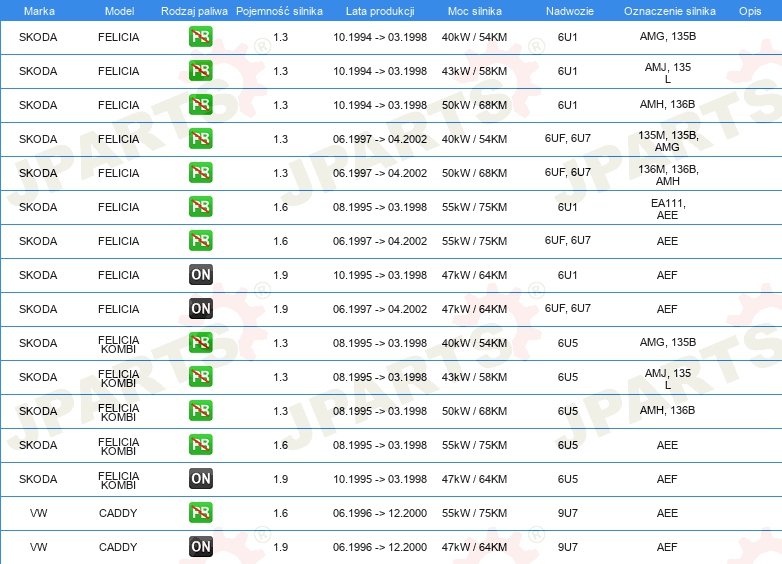Click the Model column header
The height and width of the screenshot is (564, 782).
click(119, 11)
